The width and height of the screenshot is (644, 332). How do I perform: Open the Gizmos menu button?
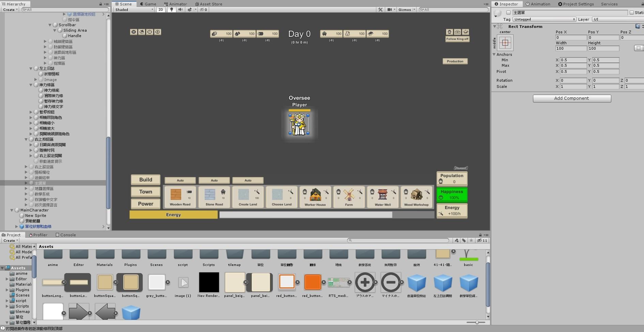tap(407, 10)
